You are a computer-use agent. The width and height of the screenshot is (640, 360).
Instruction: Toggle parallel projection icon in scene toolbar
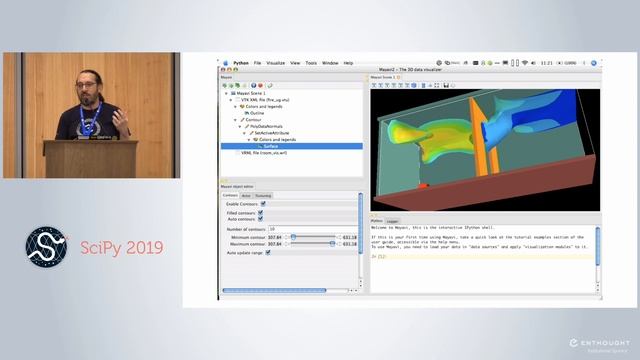(423, 85)
